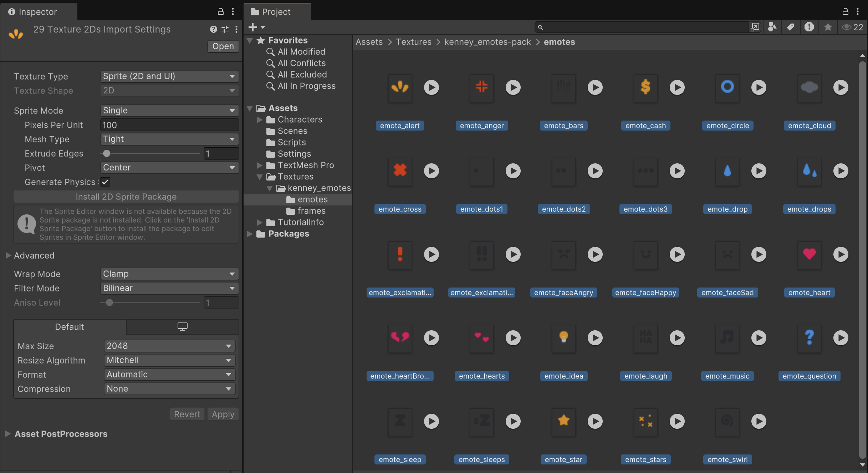Viewport: 868px width, 473px height.
Task: Lock the Inspector panel with padlock icon
Action: (221, 12)
